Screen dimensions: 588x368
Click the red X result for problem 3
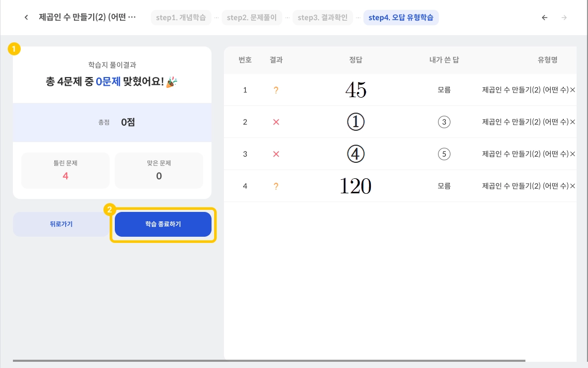pos(276,154)
